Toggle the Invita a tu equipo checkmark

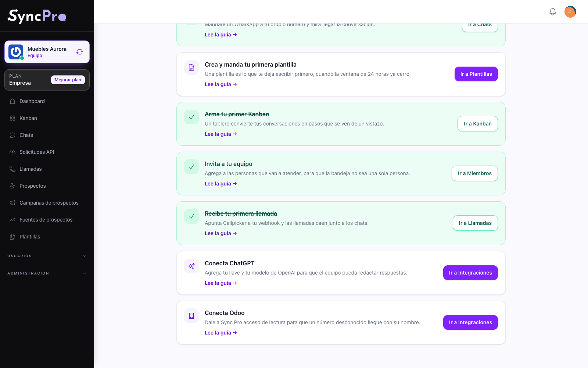(191, 167)
